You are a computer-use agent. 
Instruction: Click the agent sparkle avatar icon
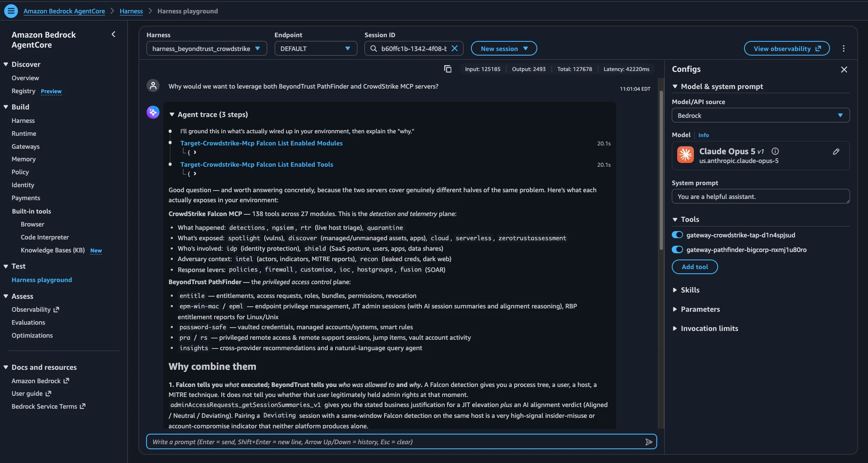coord(153,112)
